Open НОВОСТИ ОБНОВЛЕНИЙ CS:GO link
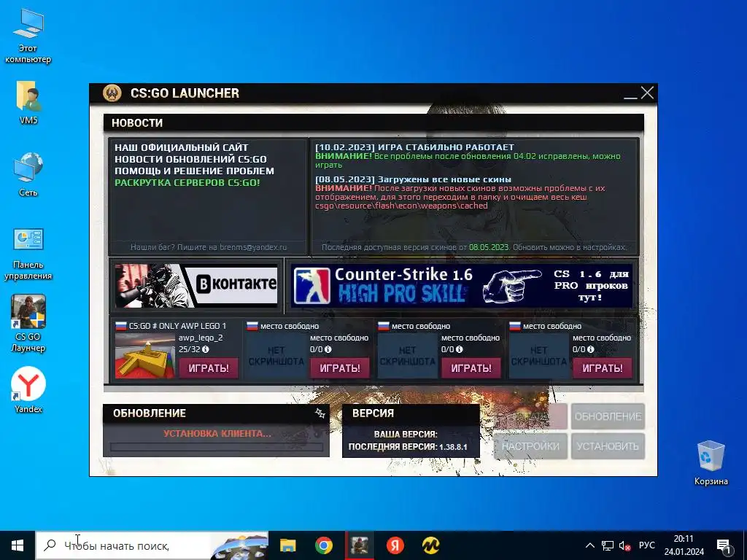 coord(190,159)
